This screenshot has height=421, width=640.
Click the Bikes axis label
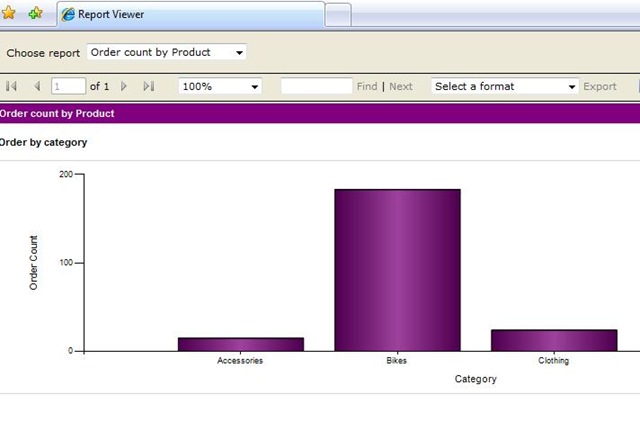pyautogui.click(x=397, y=361)
